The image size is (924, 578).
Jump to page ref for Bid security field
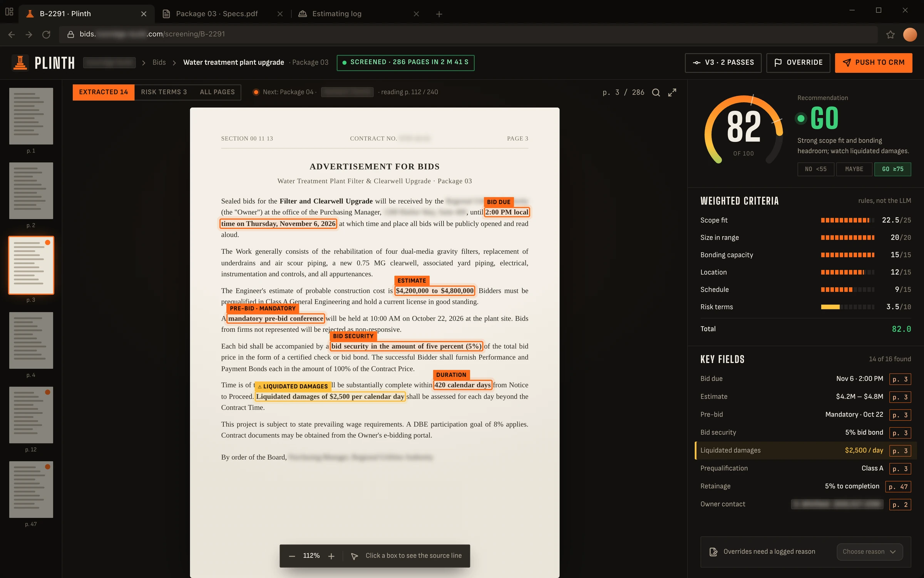(x=900, y=433)
